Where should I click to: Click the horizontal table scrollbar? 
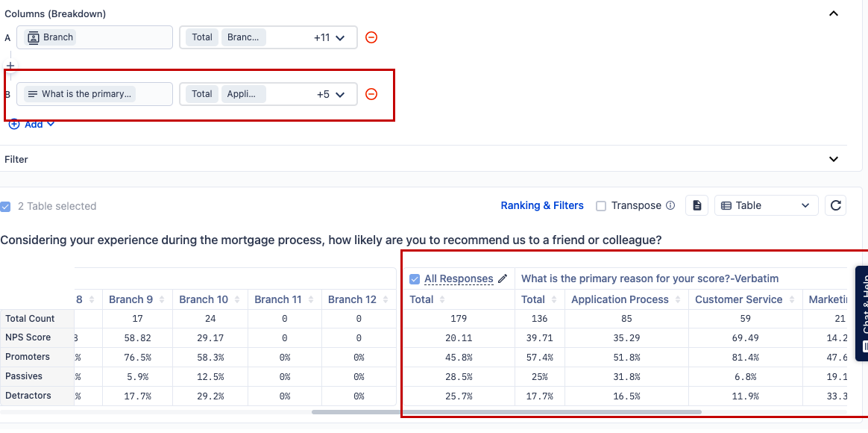(507, 411)
